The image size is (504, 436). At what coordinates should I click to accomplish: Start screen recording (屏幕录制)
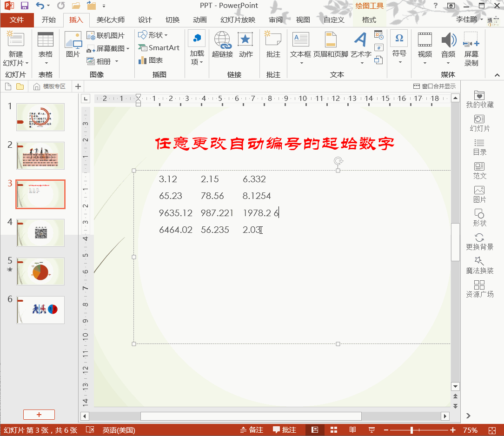pos(471,48)
